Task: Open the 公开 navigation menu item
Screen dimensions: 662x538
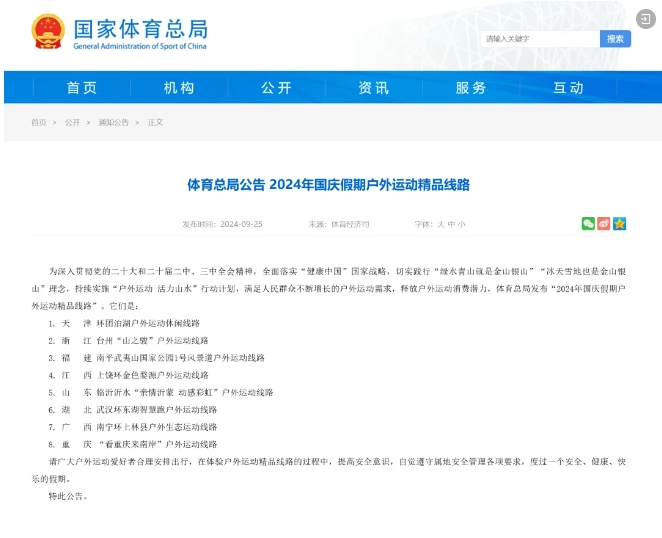Action: click(x=277, y=88)
